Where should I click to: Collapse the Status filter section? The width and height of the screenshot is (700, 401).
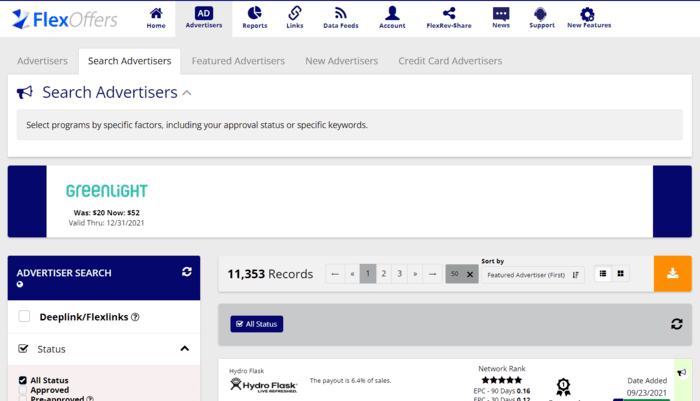click(x=185, y=349)
